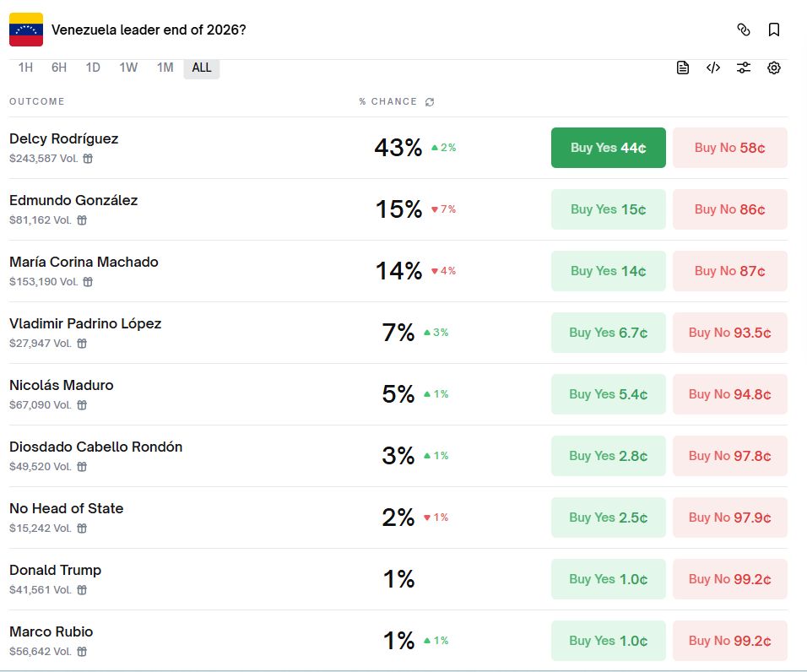
Task: Copy the market link icon
Action: pos(744,30)
